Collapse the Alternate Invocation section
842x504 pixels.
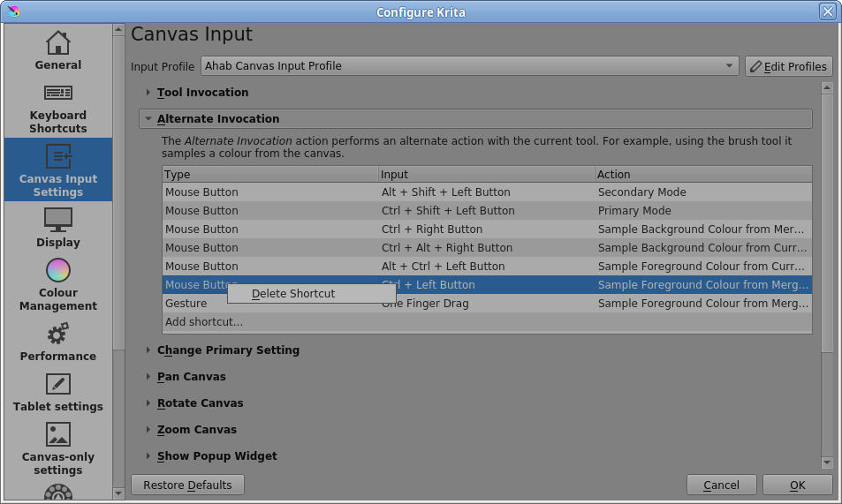[x=148, y=118]
